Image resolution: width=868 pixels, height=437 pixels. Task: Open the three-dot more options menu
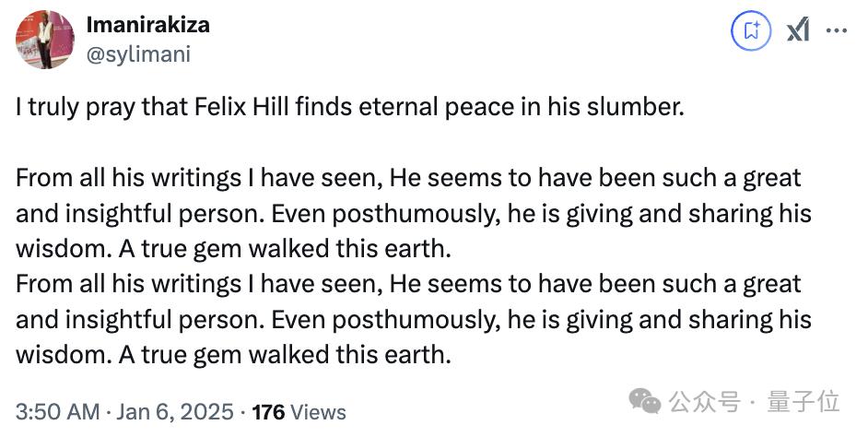pos(837,30)
